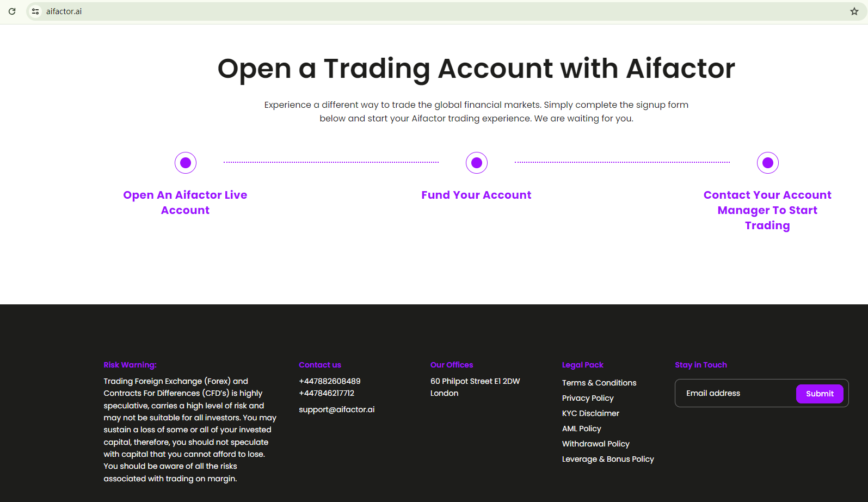
Task: Select the 'Fund Your Account' step
Action: [476, 195]
